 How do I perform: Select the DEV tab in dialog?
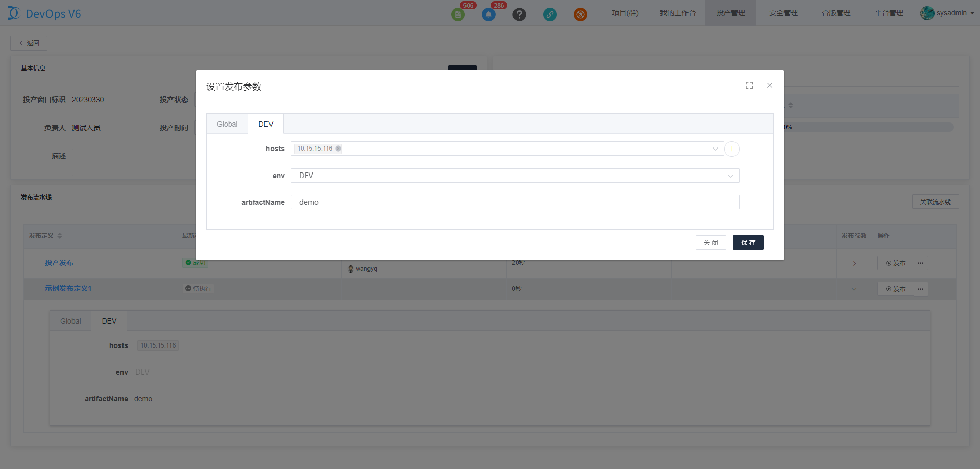[265, 124]
